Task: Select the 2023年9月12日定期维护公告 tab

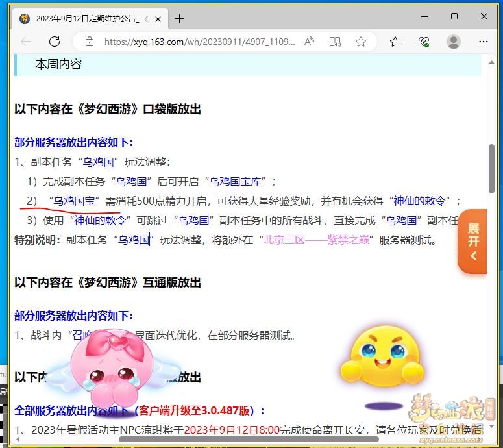Action: [x=84, y=18]
